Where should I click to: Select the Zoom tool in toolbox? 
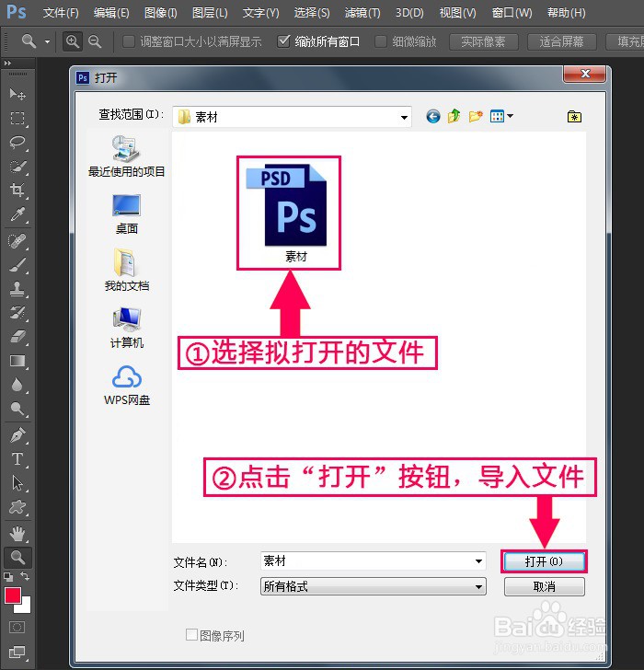17,557
